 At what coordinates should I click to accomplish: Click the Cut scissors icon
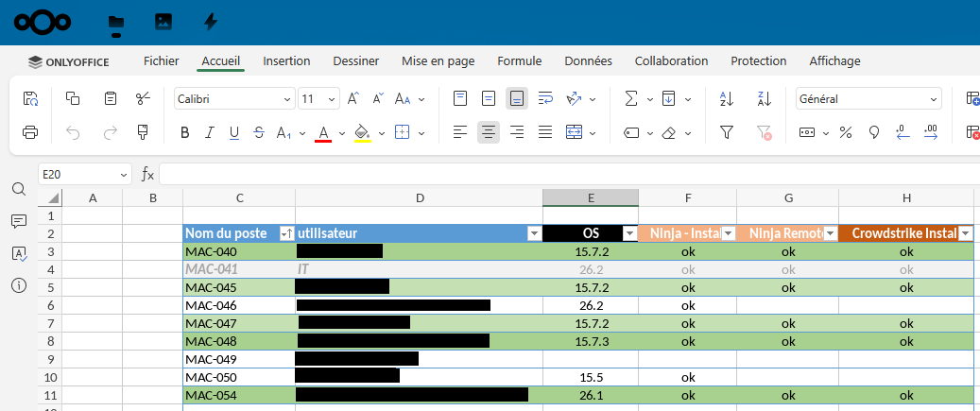pos(143,98)
